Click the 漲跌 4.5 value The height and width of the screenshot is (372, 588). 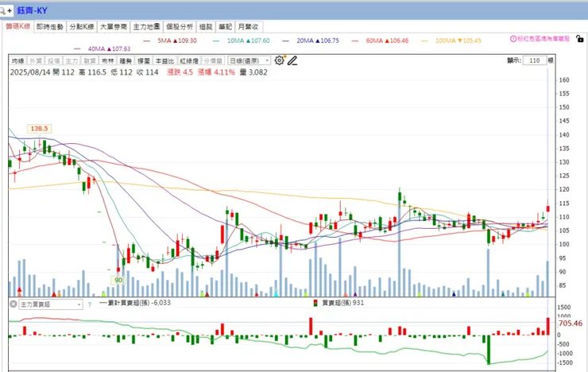(180, 72)
